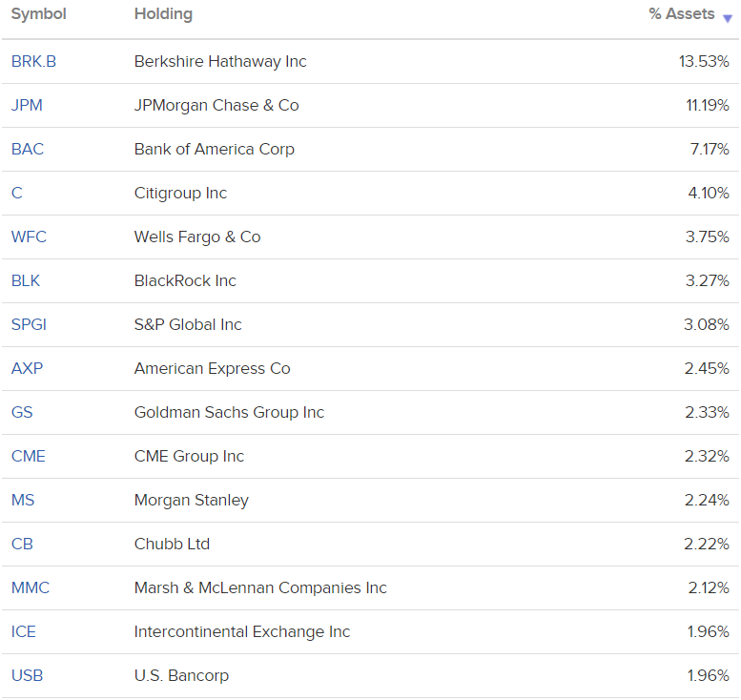Image resolution: width=741 pixels, height=700 pixels.
Task: Click the 11.19% assets value
Action: (708, 105)
